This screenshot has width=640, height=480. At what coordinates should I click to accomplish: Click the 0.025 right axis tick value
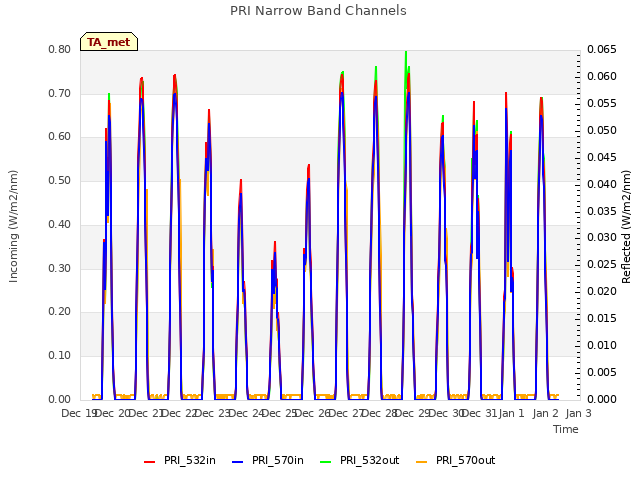coord(602,264)
